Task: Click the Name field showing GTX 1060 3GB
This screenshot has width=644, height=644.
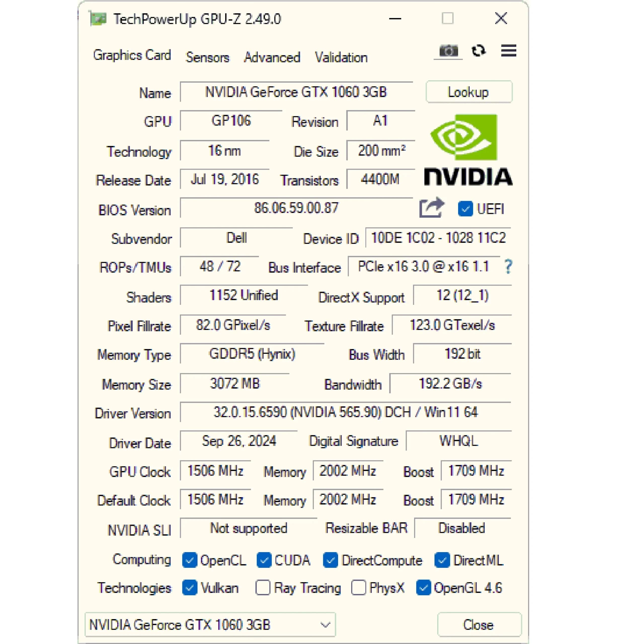Action: tap(296, 92)
